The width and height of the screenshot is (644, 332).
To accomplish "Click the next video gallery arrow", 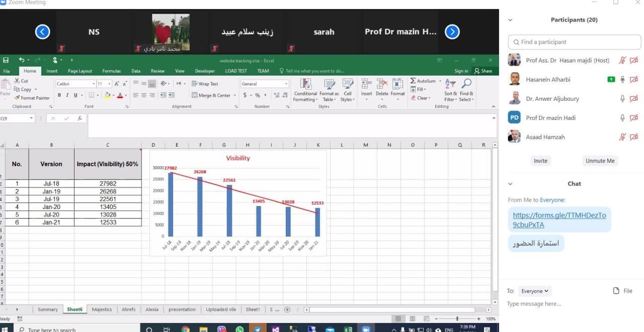I will click(452, 32).
